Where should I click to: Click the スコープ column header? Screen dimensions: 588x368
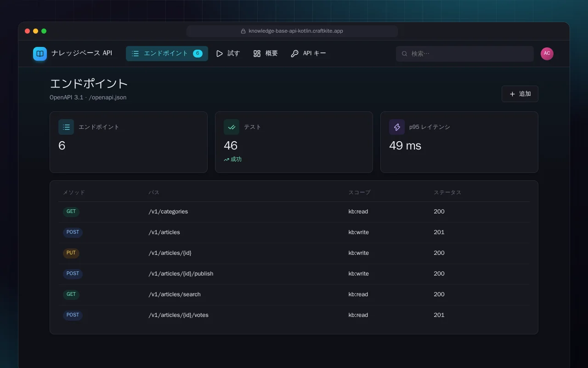[x=360, y=192]
